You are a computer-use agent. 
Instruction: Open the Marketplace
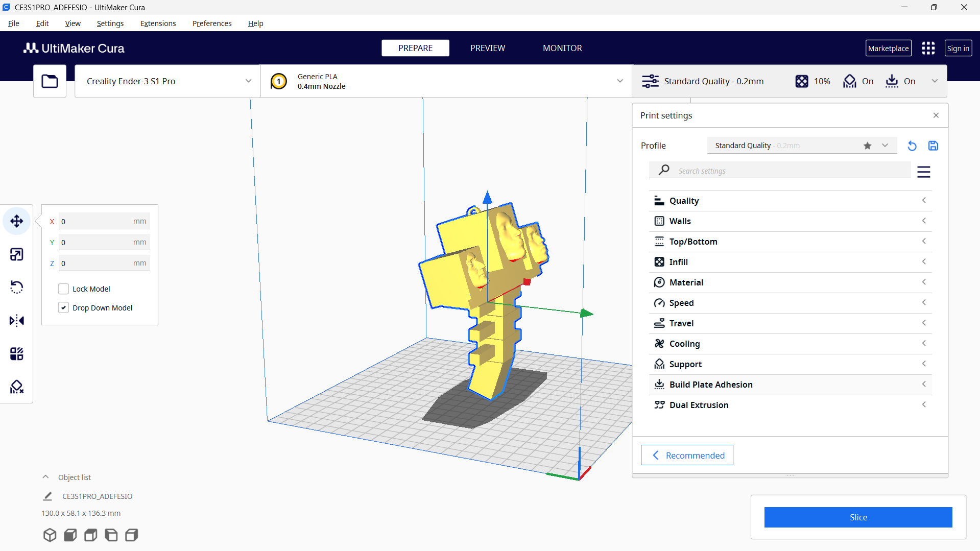[x=889, y=48]
